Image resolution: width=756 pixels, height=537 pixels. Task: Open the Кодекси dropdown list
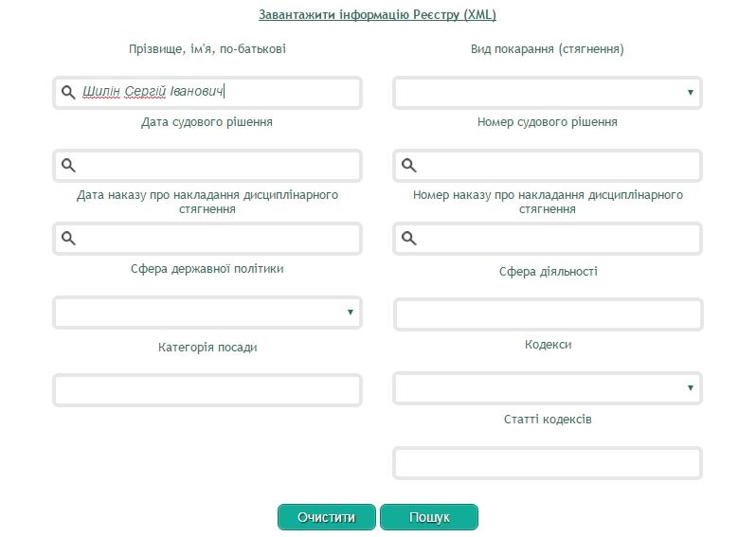point(547,388)
